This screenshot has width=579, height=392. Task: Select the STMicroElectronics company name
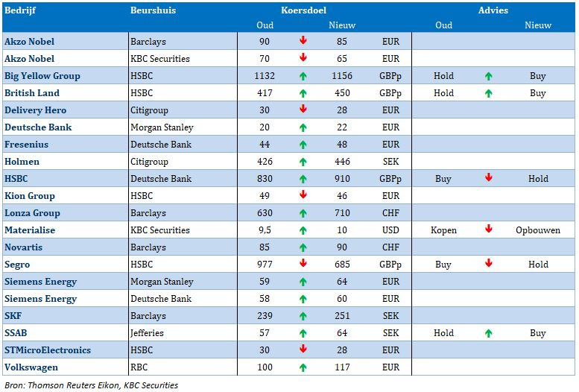[47, 350]
